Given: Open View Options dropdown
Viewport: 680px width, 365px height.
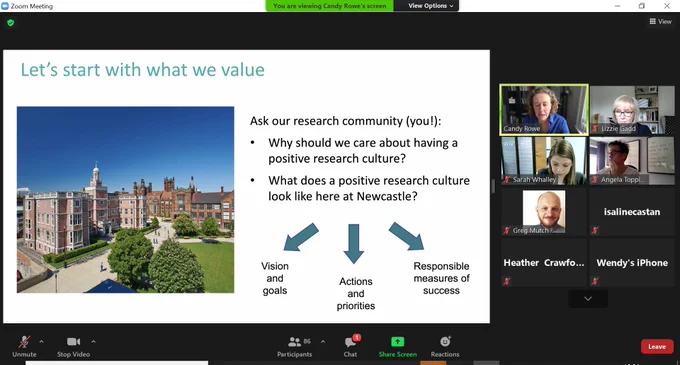Looking at the screenshot, I should tap(430, 6).
